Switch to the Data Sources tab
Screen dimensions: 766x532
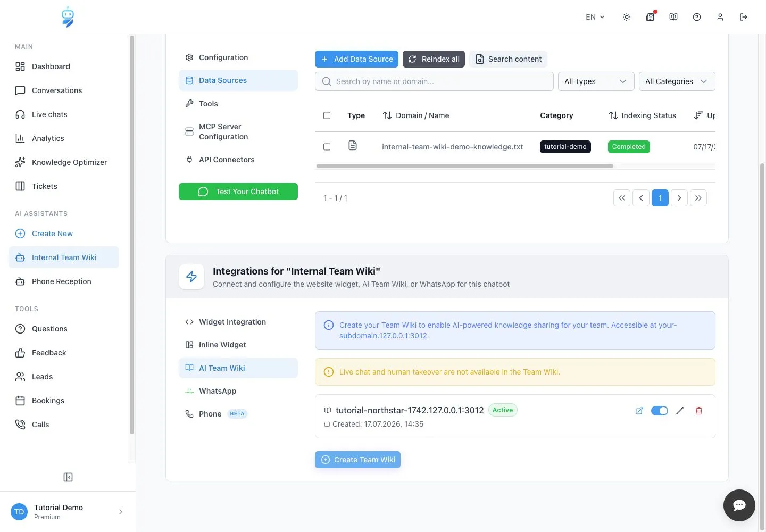(x=238, y=80)
